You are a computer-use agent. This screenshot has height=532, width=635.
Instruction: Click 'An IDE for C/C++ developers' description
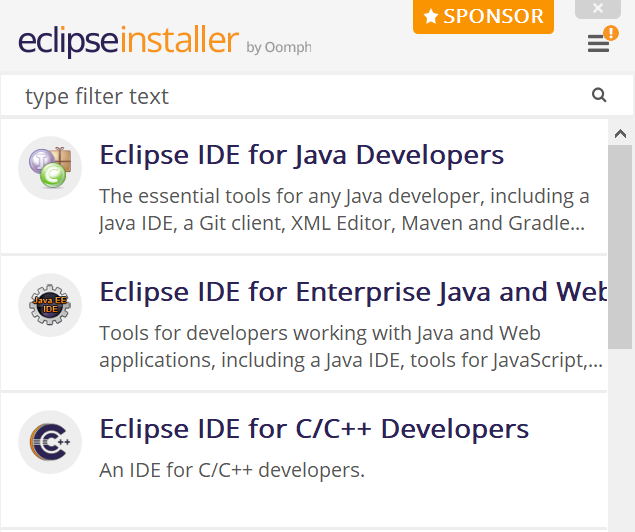[x=232, y=470]
